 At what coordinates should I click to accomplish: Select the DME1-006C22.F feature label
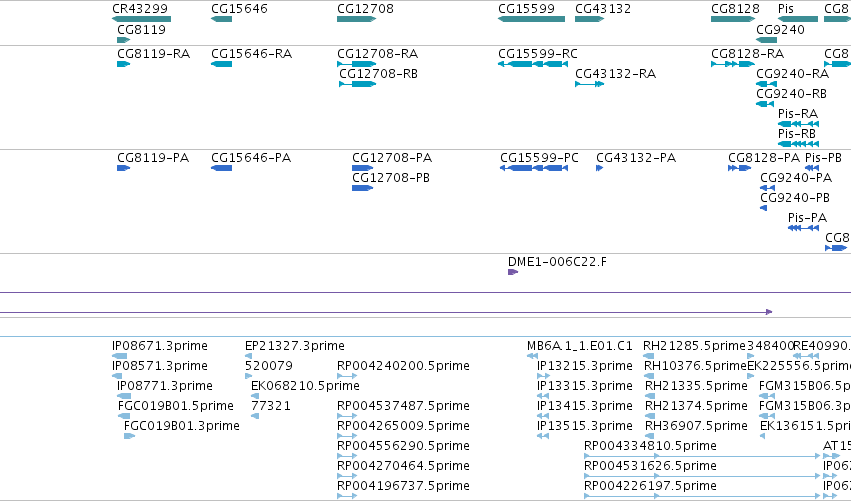[557, 262]
